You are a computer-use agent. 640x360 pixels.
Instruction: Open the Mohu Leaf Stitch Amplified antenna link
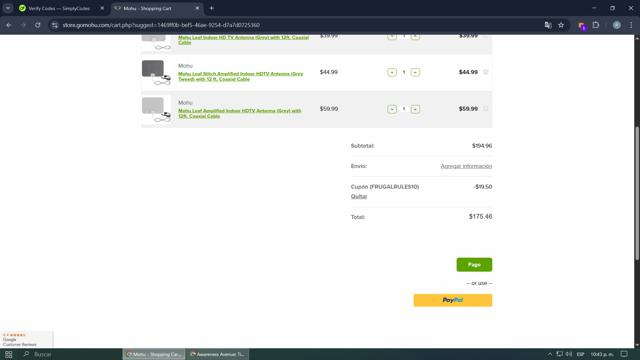tap(240, 76)
